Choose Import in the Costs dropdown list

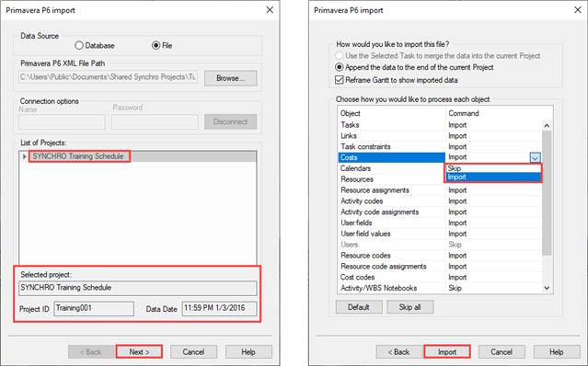pos(493,177)
